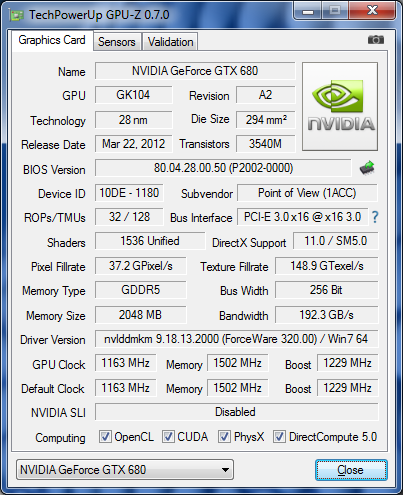Click the GPU Clock row Boost 1229 MHz

coord(347,363)
